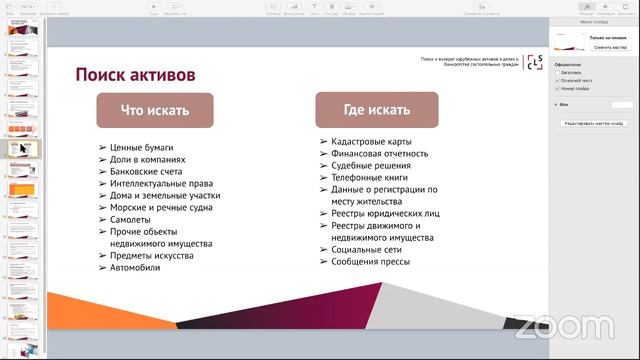Screen dimensions: 640x360
Task: Click the 'Ценные бумаги' bullet text
Action: point(142,147)
